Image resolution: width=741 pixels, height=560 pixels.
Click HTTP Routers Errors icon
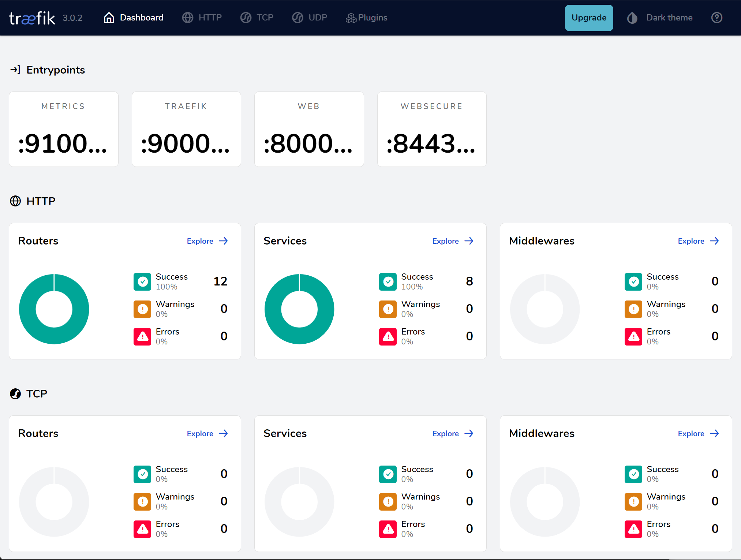[142, 336]
